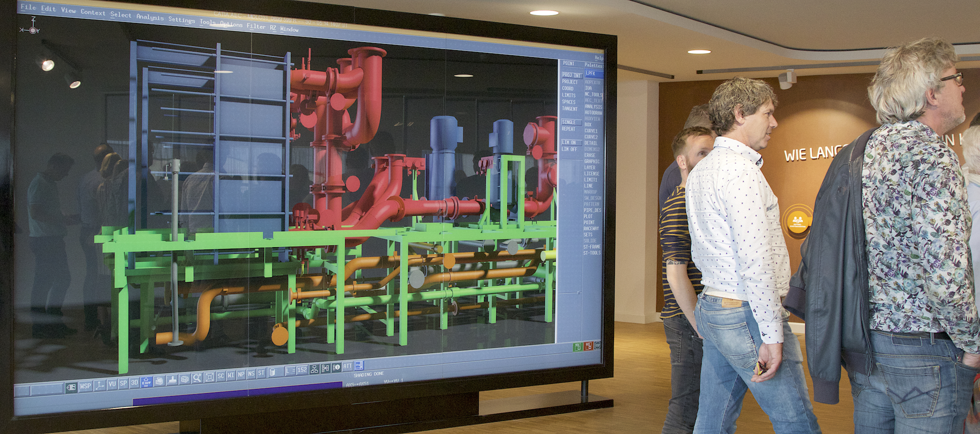
Task: Open the Context menu
Action: click(x=93, y=12)
